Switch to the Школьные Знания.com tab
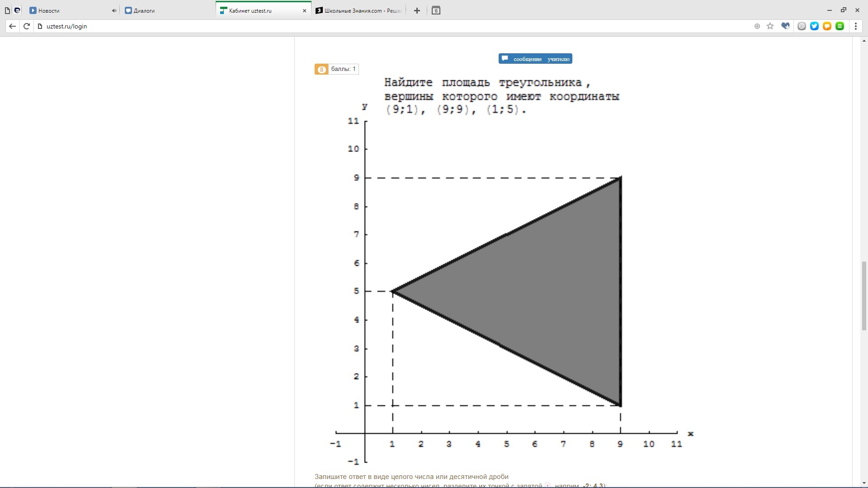 click(x=359, y=10)
